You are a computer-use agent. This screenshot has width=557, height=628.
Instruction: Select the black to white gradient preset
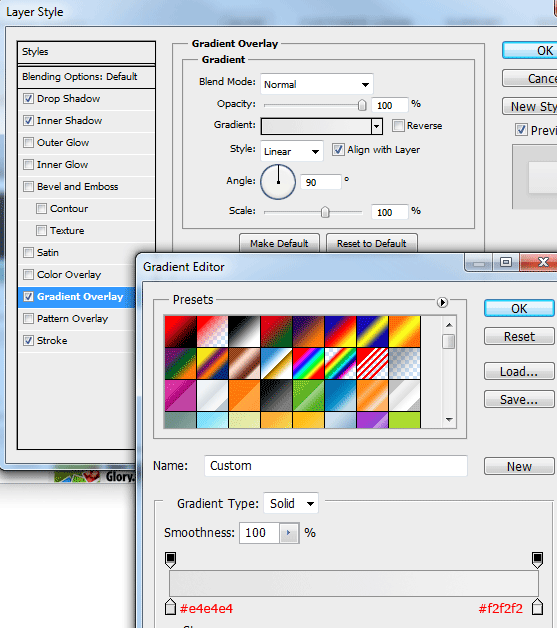point(244,331)
